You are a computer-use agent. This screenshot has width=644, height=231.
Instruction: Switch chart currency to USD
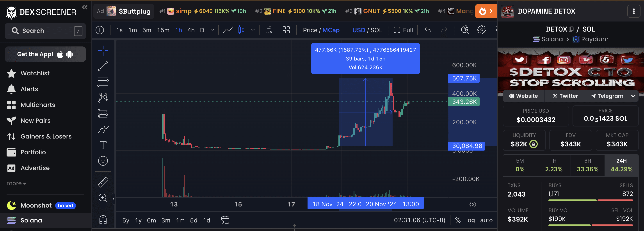[359, 30]
